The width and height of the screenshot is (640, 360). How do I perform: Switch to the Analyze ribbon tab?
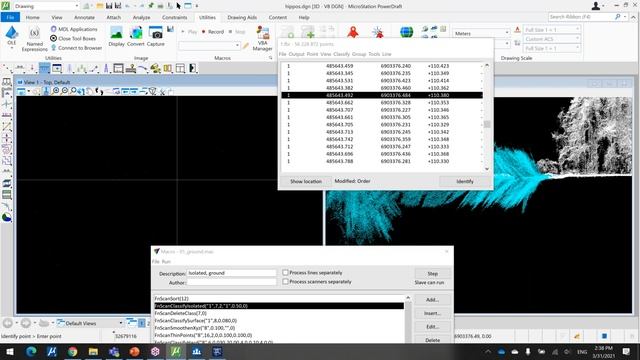[x=141, y=18]
